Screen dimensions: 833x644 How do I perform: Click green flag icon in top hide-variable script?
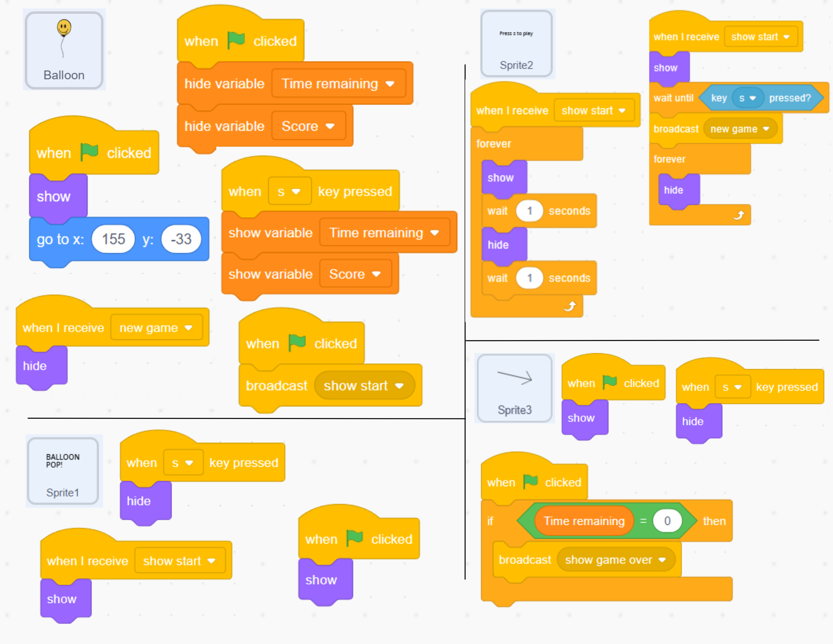point(236,40)
